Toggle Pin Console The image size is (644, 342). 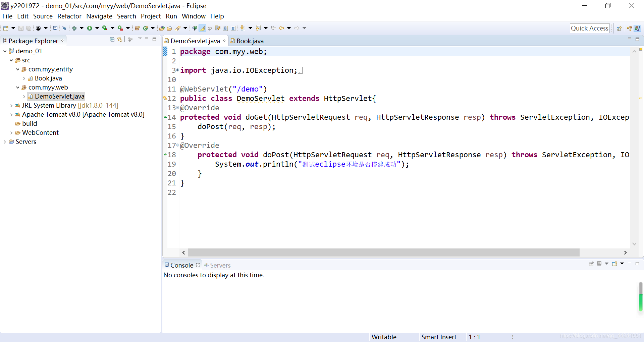pos(591,264)
